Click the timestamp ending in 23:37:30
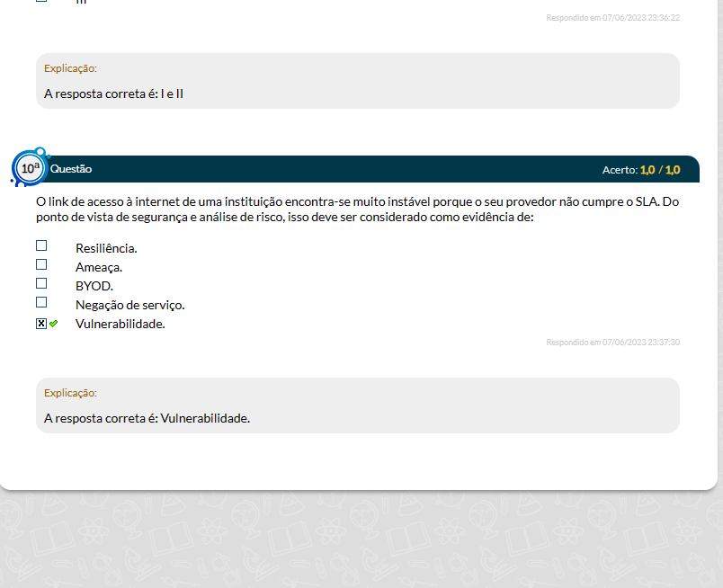Screen dimensions: 723x588 click(612, 342)
